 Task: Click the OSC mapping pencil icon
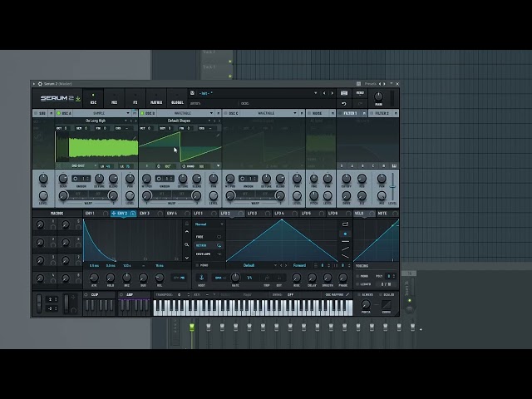tap(347, 295)
